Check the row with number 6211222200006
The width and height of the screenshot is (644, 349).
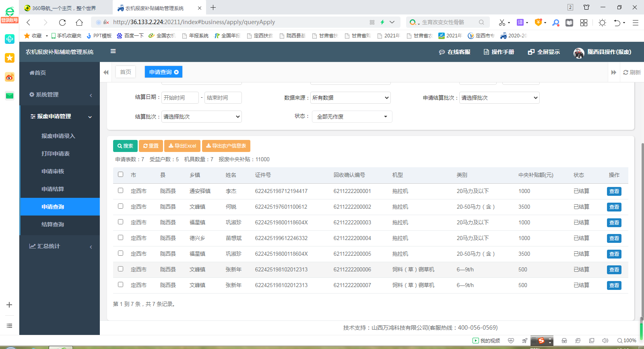click(120, 269)
